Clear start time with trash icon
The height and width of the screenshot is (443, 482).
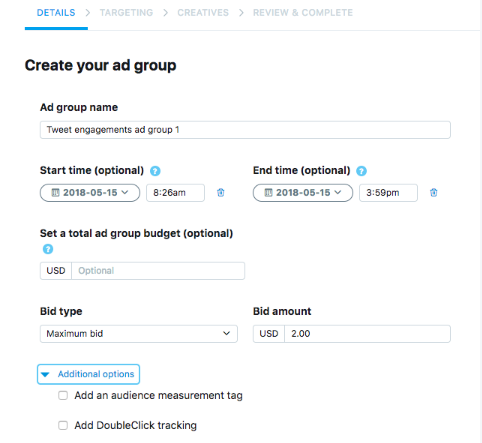tap(221, 193)
